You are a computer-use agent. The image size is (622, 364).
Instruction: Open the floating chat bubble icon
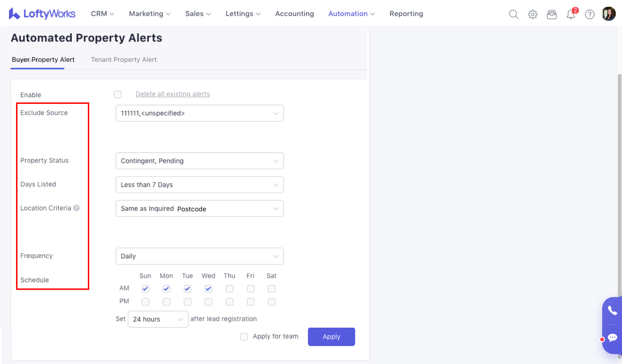[612, 337]
